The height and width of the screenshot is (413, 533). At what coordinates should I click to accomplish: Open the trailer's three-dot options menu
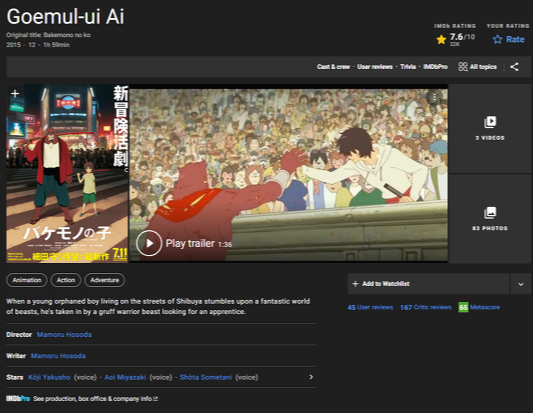click(x=434, y=98)
